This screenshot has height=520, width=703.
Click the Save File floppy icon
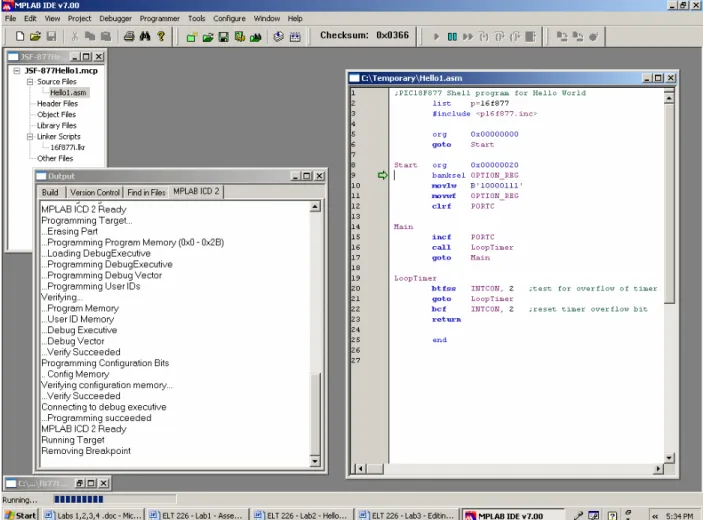pos(52,36)
